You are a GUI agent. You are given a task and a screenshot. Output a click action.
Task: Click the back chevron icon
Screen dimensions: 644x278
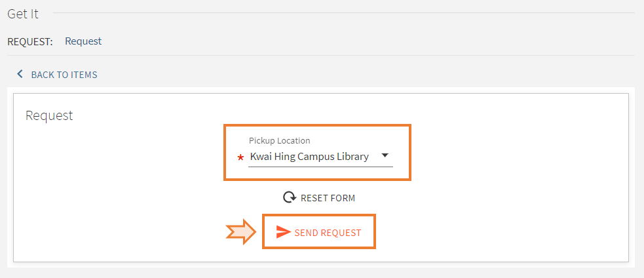pyautogui.click(x=19, y=75)
